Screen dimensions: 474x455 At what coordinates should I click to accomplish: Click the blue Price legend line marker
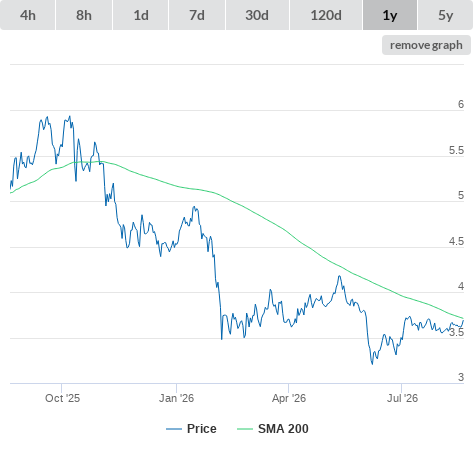(174, 429)
